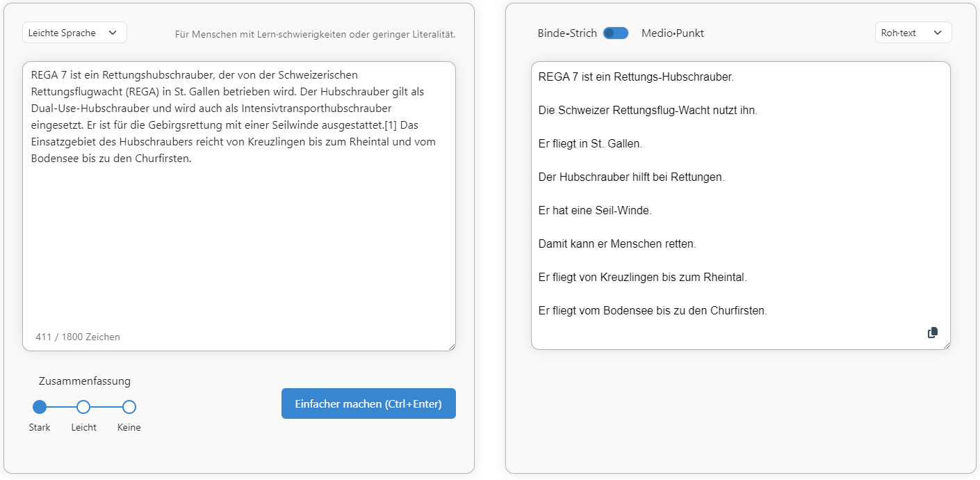This screenshot has width=980, height=480.
Task: Click the line 'REGA 7 ist ein Rettungs-Hubschrauber.'
Action: (x=636, y=77)
